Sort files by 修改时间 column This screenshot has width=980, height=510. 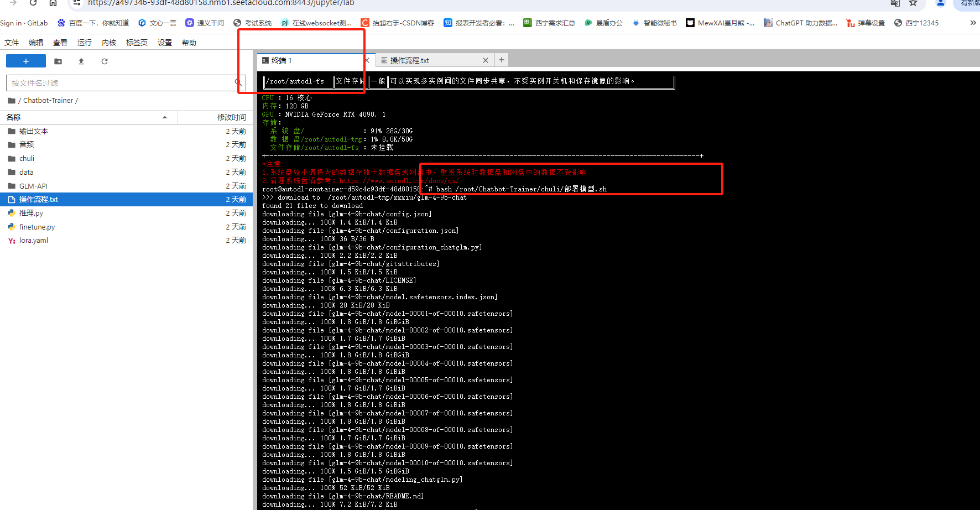215,117
